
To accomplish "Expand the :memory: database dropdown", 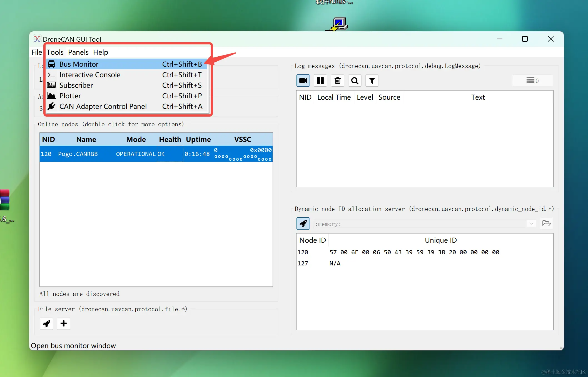I will [x=531, y=224].
